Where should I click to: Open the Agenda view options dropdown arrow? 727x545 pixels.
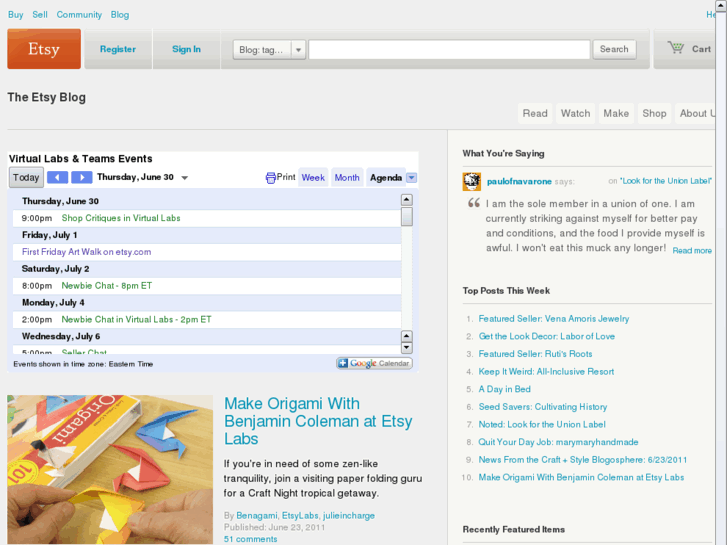(x=411, y=178)
